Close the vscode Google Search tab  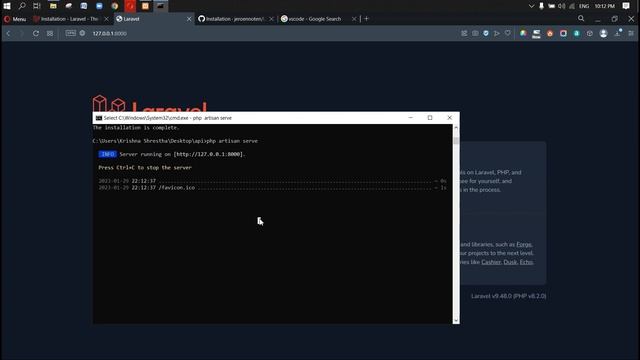click(x=354, y=19)
